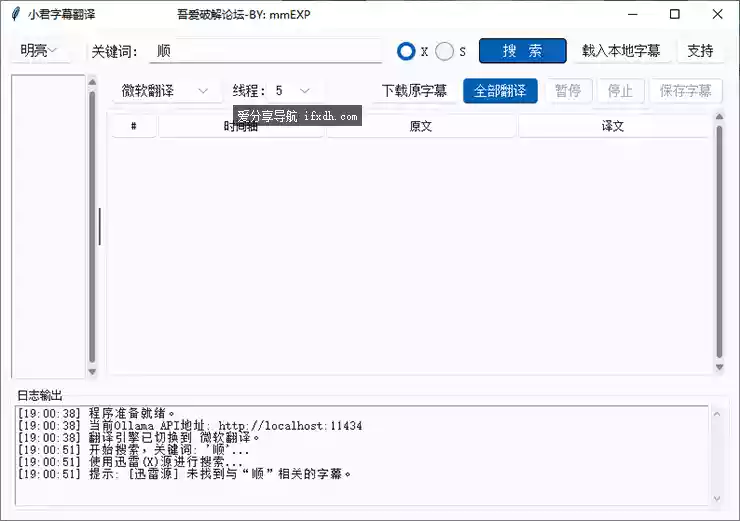Click the feather app icon in title bar
Viewport: 740px width, 521px height.
tap(15, 15)
